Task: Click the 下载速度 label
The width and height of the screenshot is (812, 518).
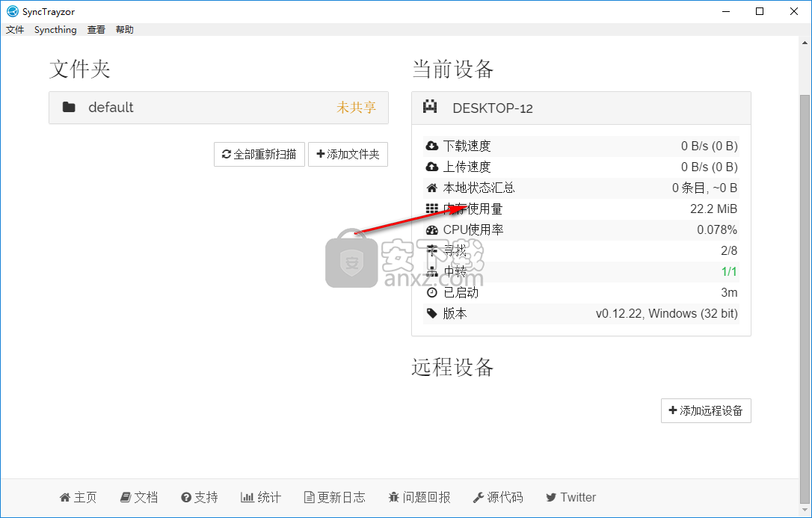Action: point(467,147)
